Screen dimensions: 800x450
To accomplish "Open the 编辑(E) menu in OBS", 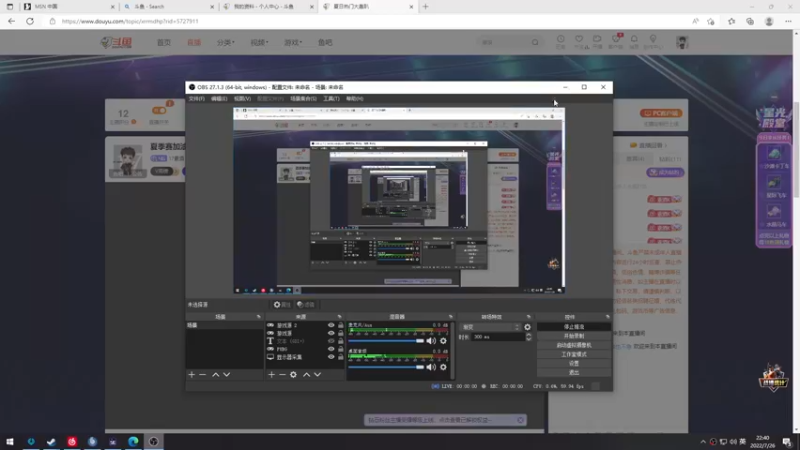I will 219,98.
